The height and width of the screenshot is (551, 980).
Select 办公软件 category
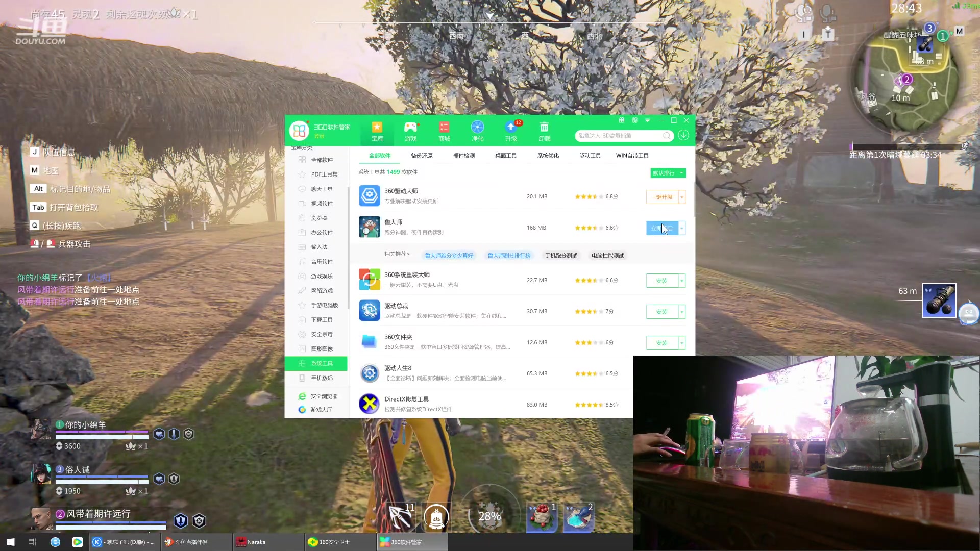(x=316, y=233)
